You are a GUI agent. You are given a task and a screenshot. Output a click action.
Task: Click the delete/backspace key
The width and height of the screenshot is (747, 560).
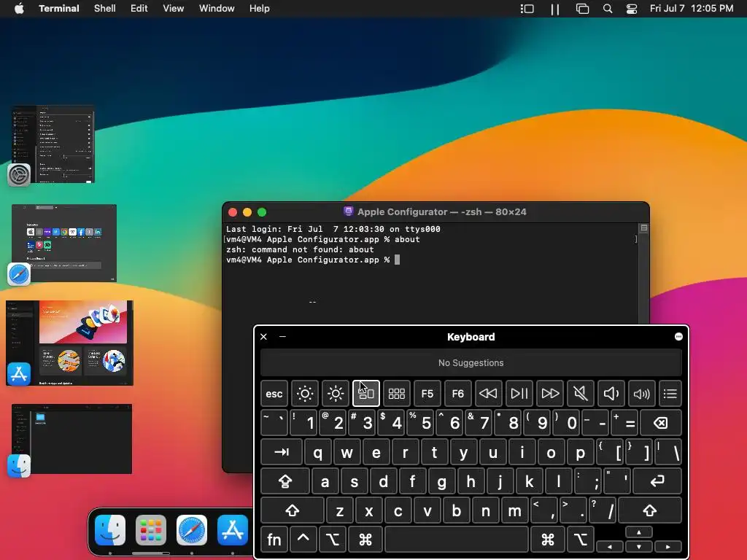click(x=661, y=423)
